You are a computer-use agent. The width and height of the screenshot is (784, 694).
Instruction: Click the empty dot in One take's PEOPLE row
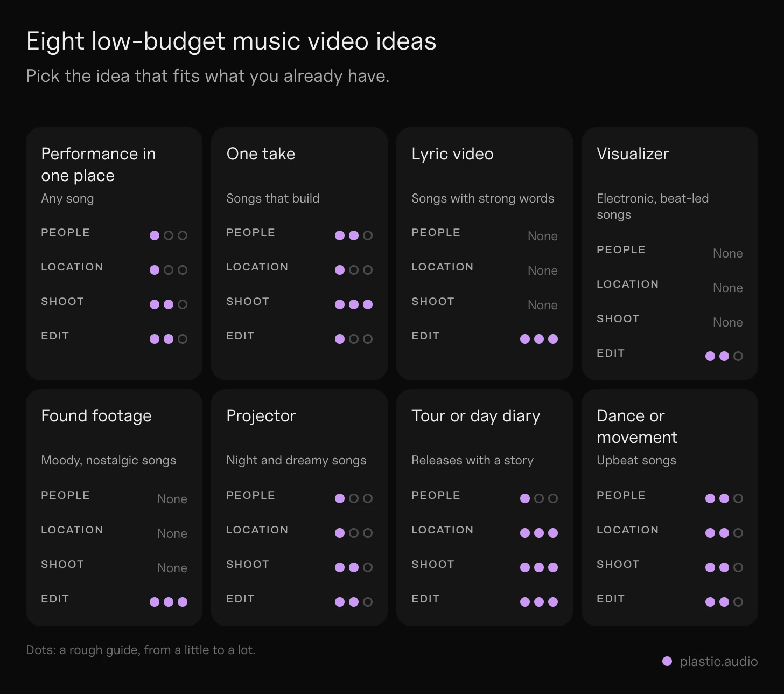tap(368, 235)
